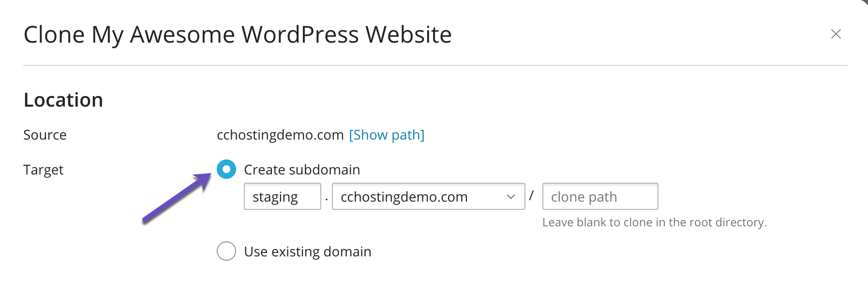Viewport: 868px width, 284px height.
Task: Click inside the staging subdomain field
Action: (282, 196)
